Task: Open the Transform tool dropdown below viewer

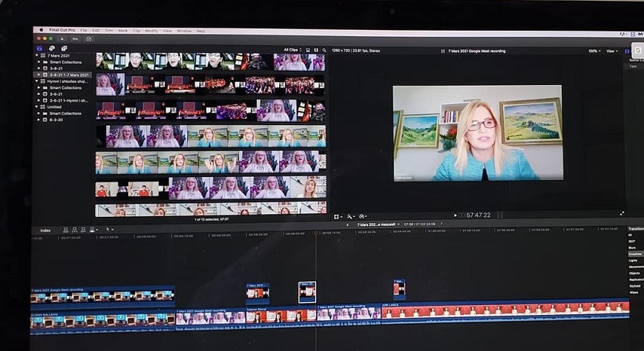Action: click(338, 216)
